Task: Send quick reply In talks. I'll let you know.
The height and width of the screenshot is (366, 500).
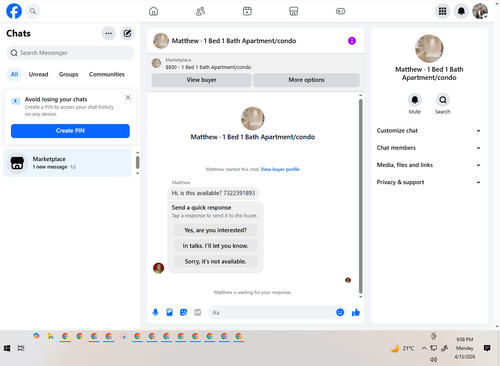Action: pos(215,246)
